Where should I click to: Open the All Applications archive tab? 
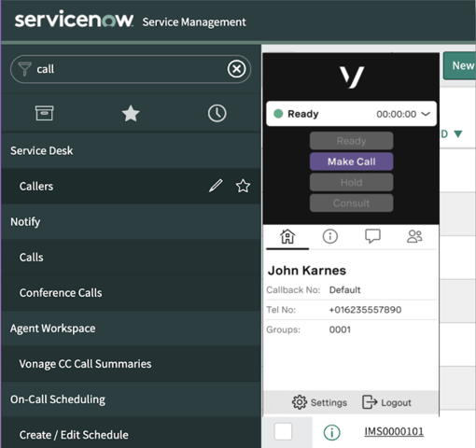point(44,113)
